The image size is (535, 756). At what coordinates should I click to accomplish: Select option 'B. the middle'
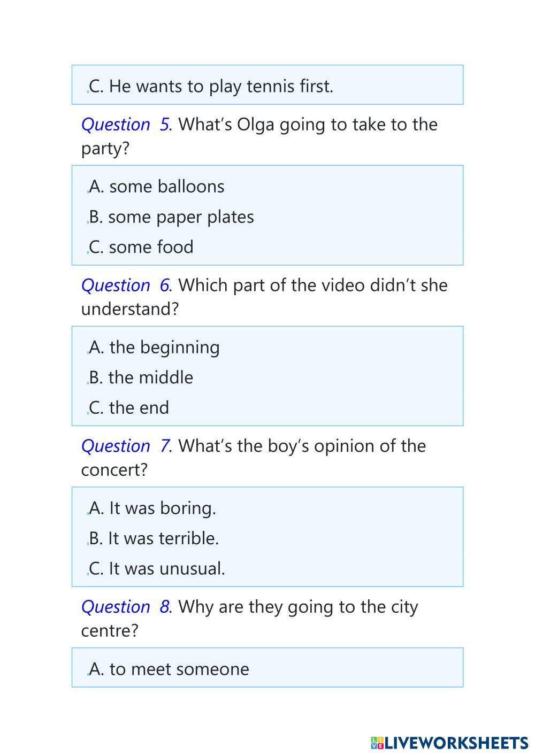pos(141,377)
